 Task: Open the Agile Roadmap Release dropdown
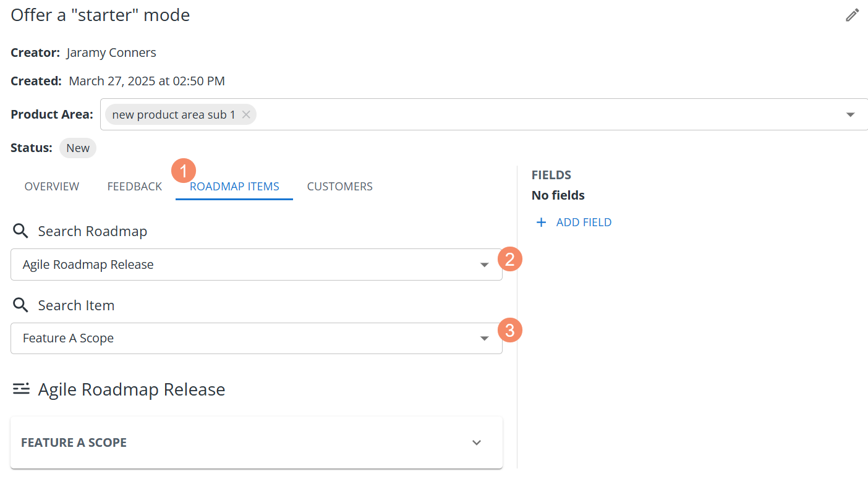click(x=484, y=264)
